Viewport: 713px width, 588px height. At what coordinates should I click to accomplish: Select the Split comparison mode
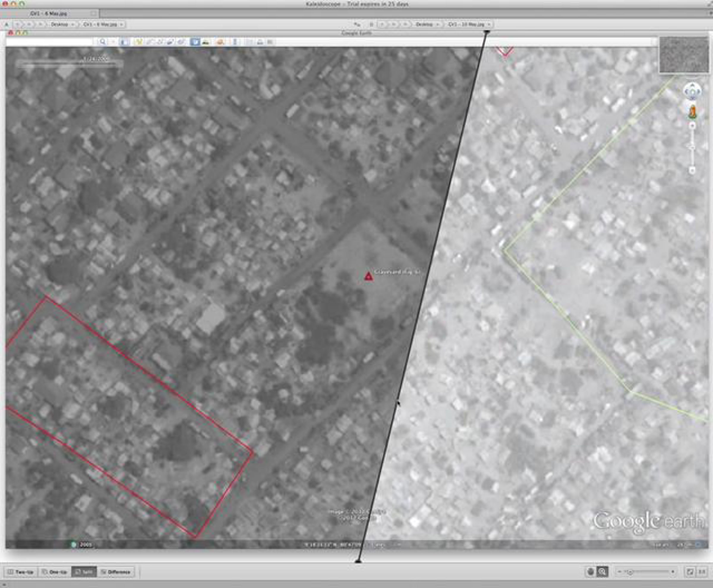[84, 572]
